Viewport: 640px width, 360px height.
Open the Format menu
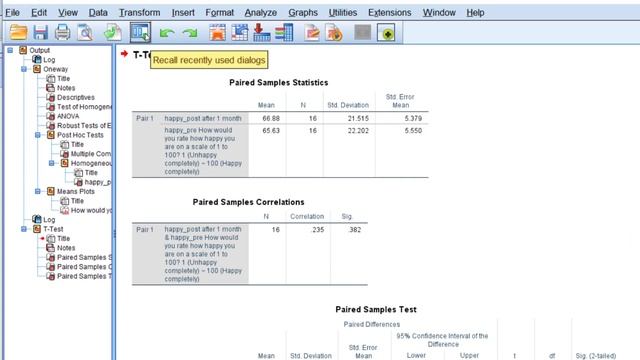tap(220, 13)
